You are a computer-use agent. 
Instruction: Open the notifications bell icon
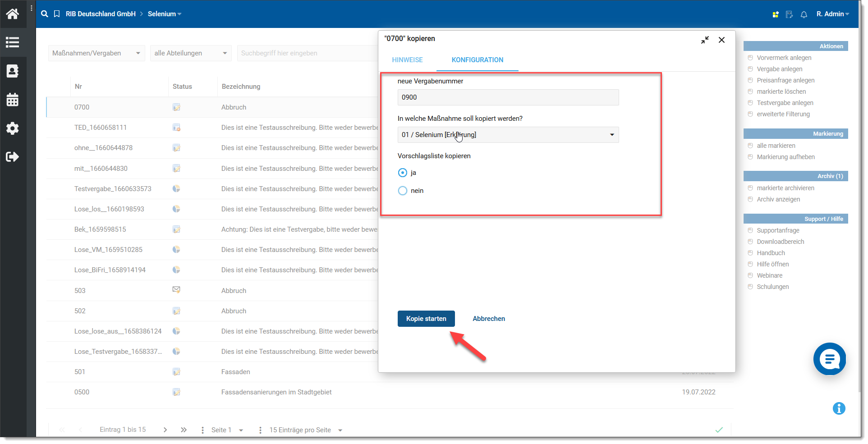804,14
